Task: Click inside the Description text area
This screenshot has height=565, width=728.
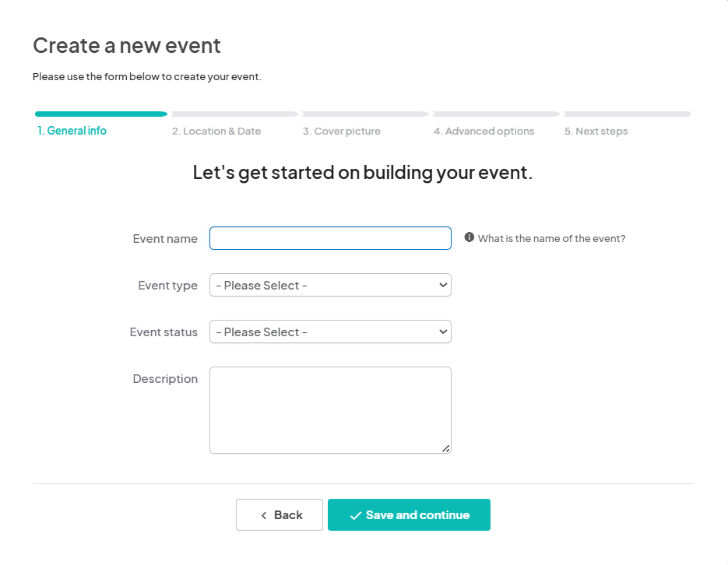Action: (330, 410)
